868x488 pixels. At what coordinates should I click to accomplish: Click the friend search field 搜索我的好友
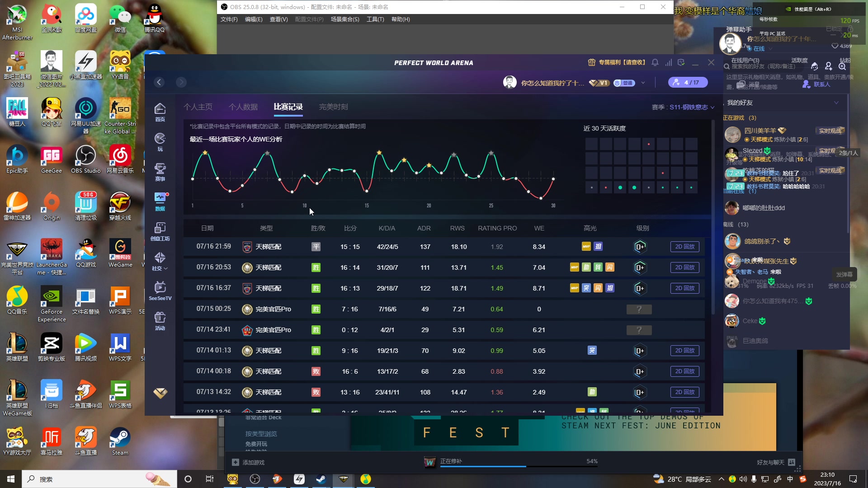[764, 66]
